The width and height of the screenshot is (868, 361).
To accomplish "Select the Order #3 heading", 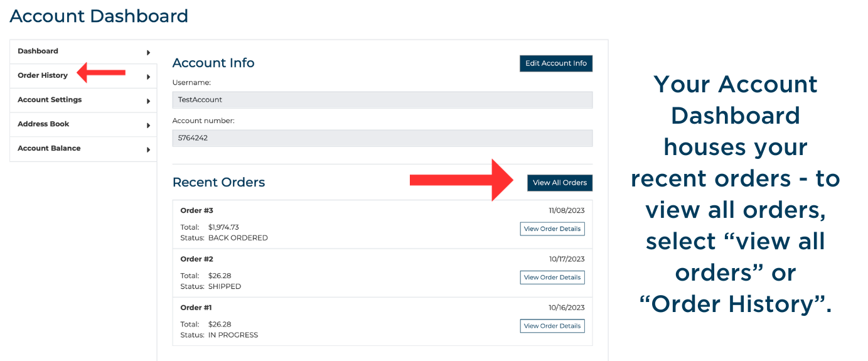I will tap(196, 211).
